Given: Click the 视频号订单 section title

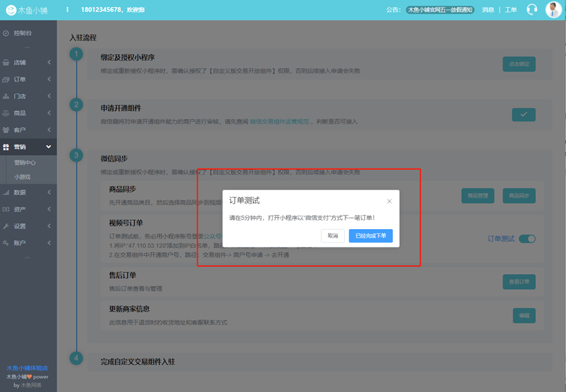Looking at the screenshot, I should click(126, 223).
